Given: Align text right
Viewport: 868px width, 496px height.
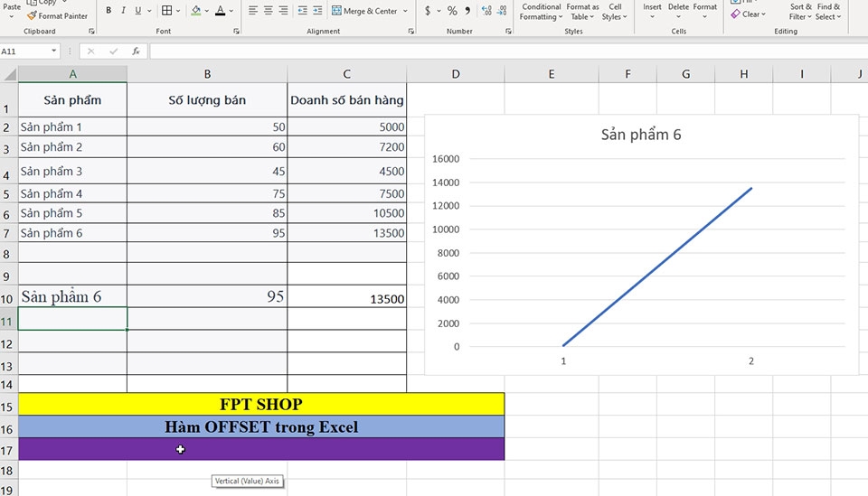Looking at the screenshot, I should (x=283, y=11).
